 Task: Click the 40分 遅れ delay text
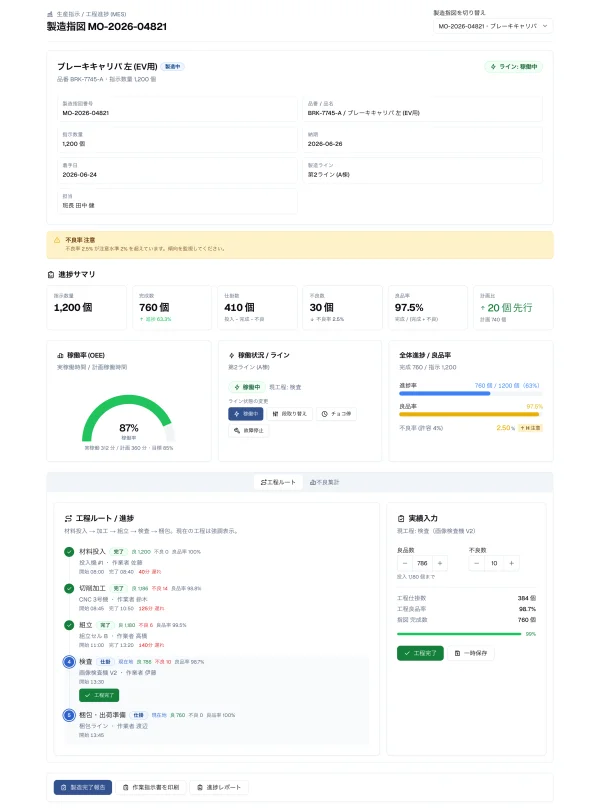(x=150, y=572)
